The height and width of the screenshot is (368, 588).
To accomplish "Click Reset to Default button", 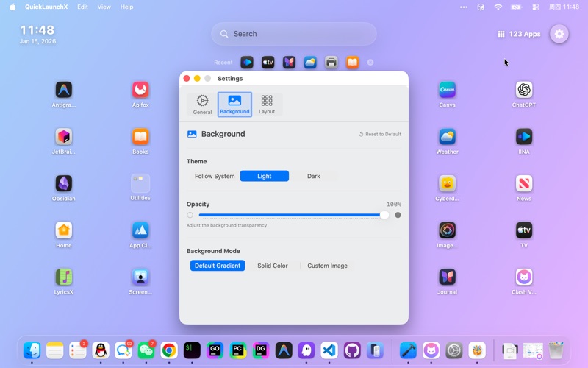I will point(380,135).
